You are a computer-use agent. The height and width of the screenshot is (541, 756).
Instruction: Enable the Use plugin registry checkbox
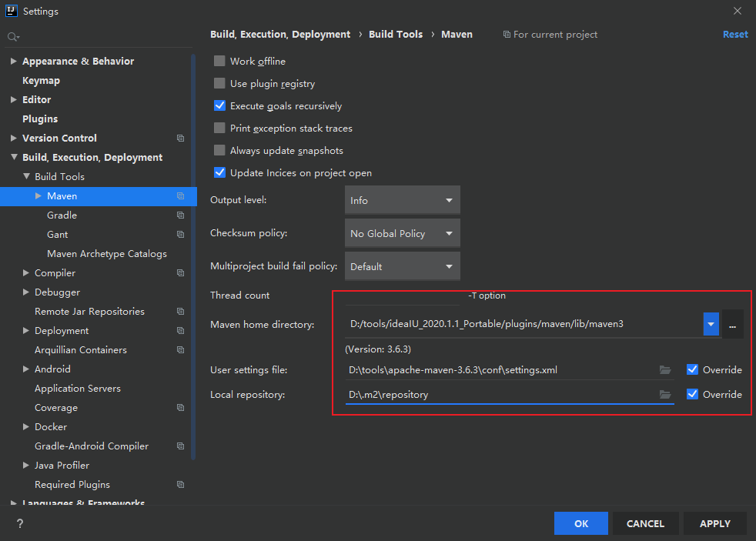click(219, 83)
